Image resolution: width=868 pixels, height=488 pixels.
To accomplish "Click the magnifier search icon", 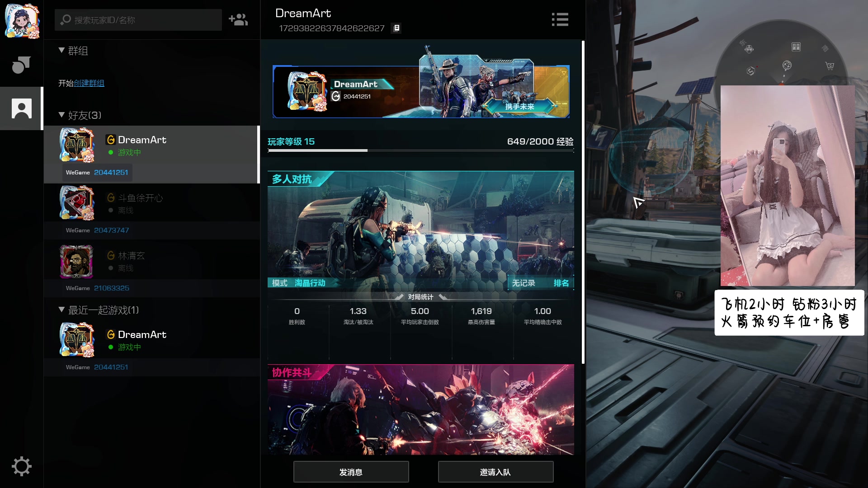I will (x=66, y=20).
